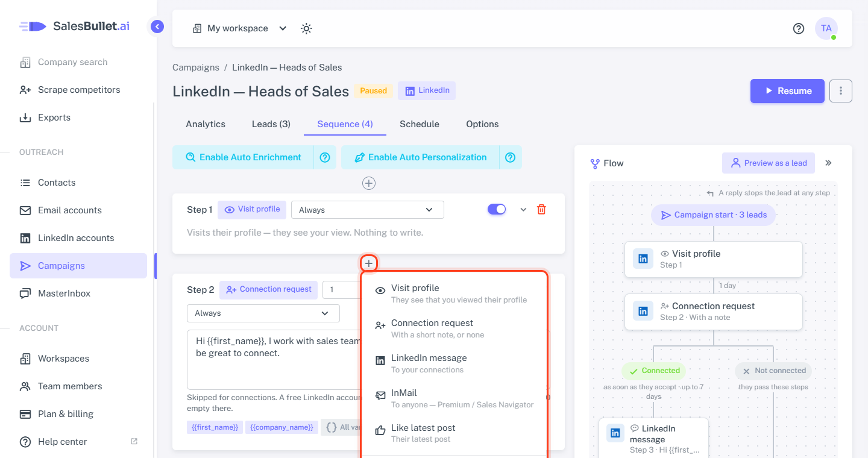The height and width of the screenshot is (458, 868).
Task: Select Like latest post from the step menu
Action: 454,433
